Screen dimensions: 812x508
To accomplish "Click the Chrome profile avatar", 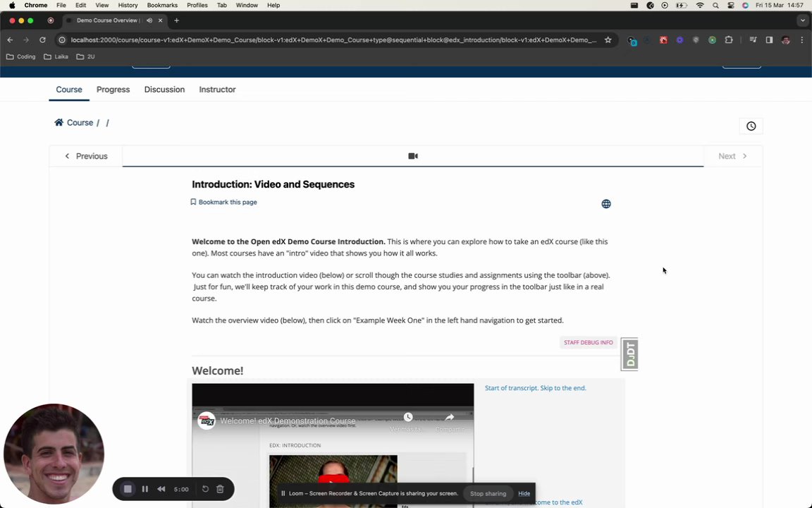I will (x=786, y=40).
